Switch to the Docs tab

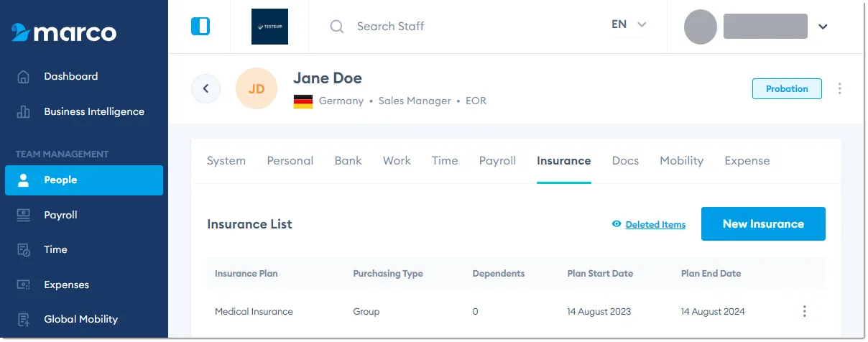coord(625,161)
